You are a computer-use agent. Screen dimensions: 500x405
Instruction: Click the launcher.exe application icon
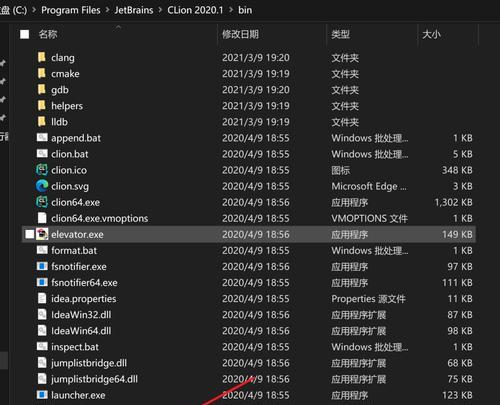(x=42, y=395)
